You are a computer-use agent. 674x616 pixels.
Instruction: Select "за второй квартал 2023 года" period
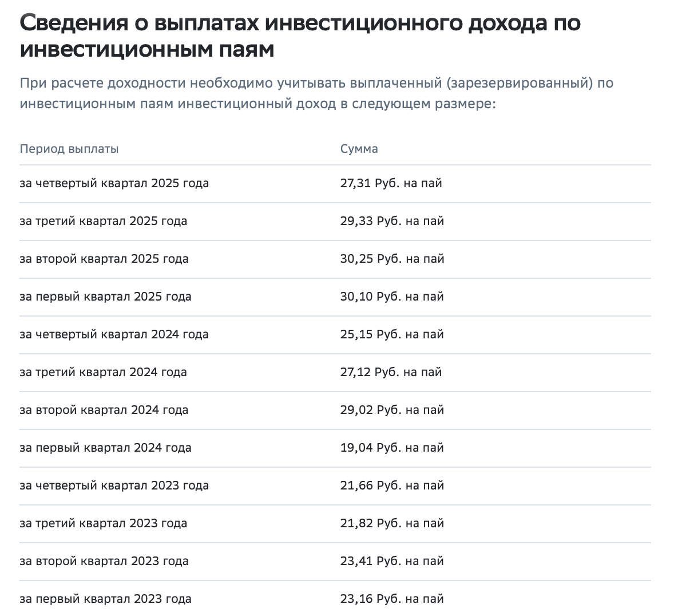[x=104, y=561]
